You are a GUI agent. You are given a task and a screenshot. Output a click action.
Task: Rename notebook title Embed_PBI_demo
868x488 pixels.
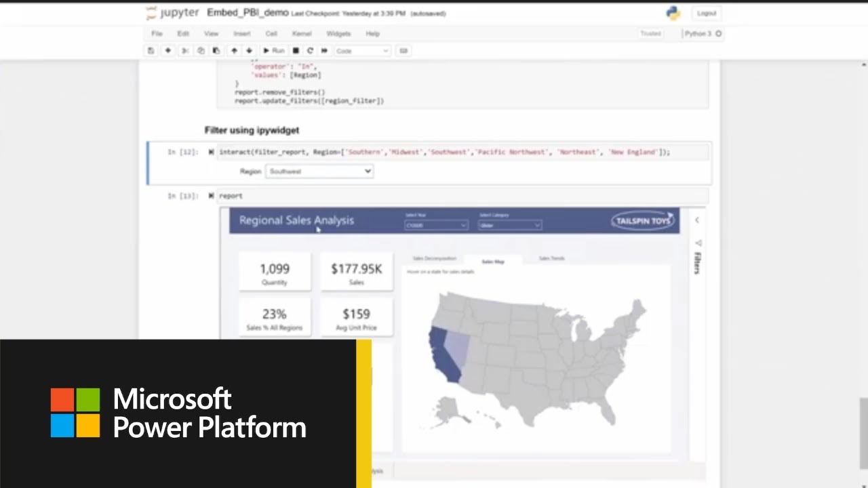[248, 13]
